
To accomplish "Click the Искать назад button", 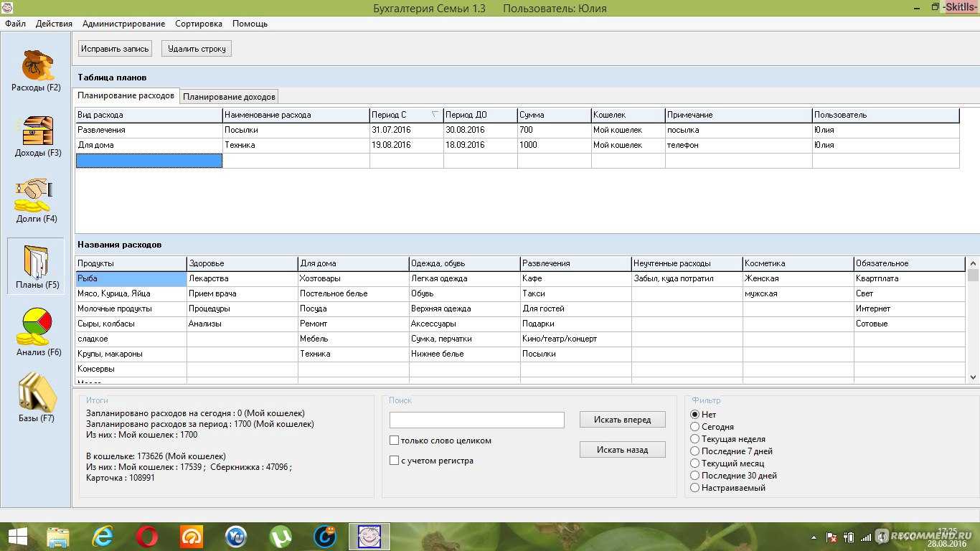I will coord(622,450).
